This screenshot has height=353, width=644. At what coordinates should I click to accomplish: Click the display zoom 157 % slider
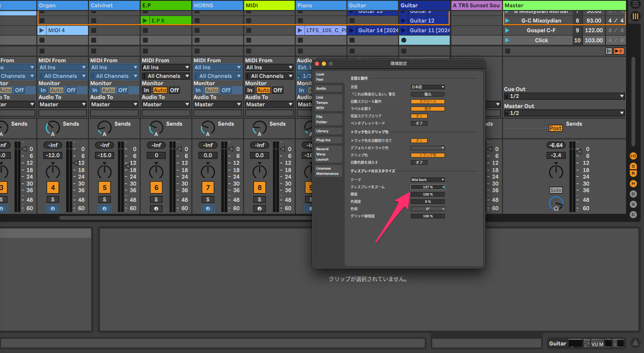427,187
